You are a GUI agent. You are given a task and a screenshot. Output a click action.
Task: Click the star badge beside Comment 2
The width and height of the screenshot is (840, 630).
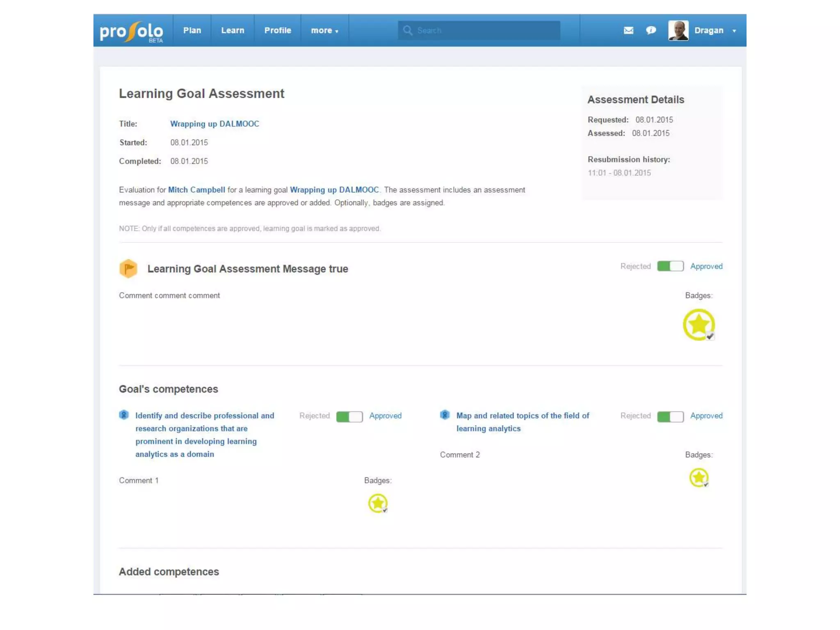pyautogui.click(x=699, y=478)
